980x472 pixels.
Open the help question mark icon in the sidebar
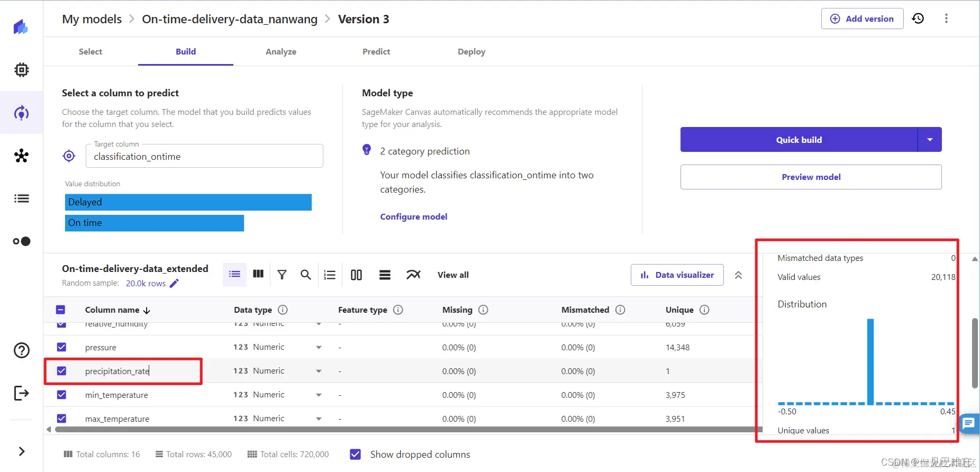coord(22,350)
